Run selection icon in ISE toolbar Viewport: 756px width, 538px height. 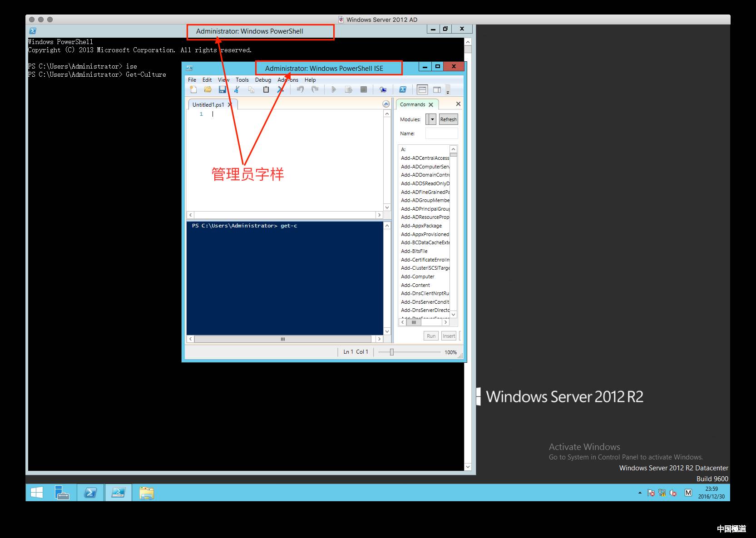(x=349, y=89)
